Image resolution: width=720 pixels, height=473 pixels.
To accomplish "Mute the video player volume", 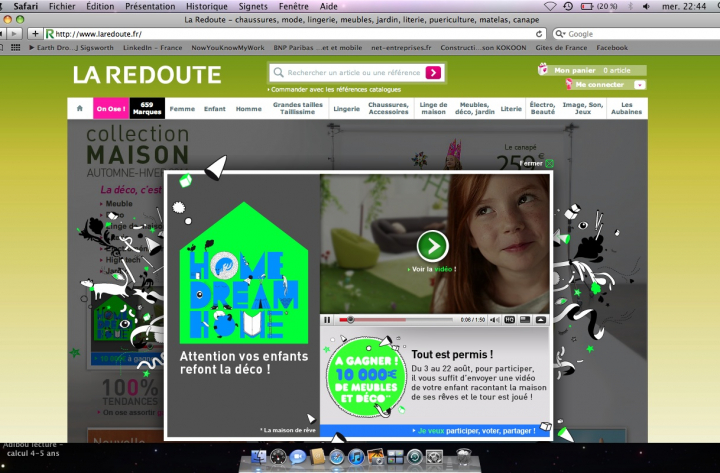I will click(495, 320).
